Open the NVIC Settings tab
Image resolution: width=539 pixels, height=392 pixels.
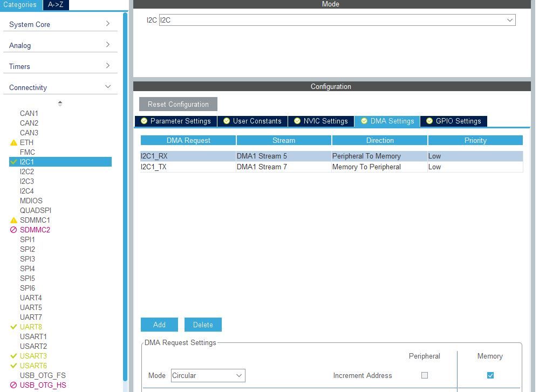[x=322, y=121]
